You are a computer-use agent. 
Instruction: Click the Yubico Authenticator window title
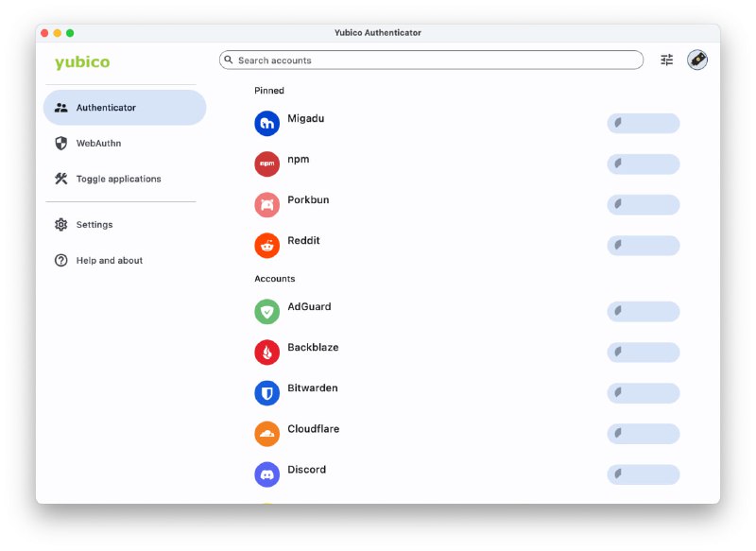click(377, 33)
